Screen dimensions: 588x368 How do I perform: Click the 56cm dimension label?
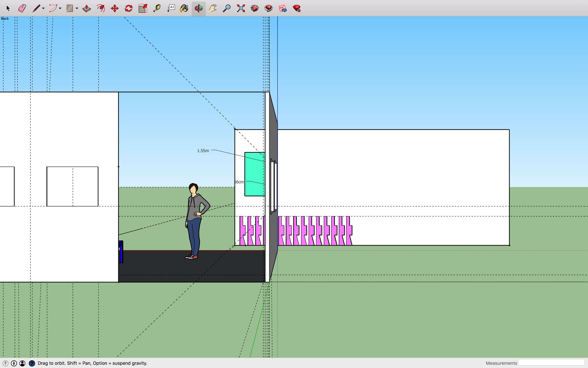coord(239,182)
